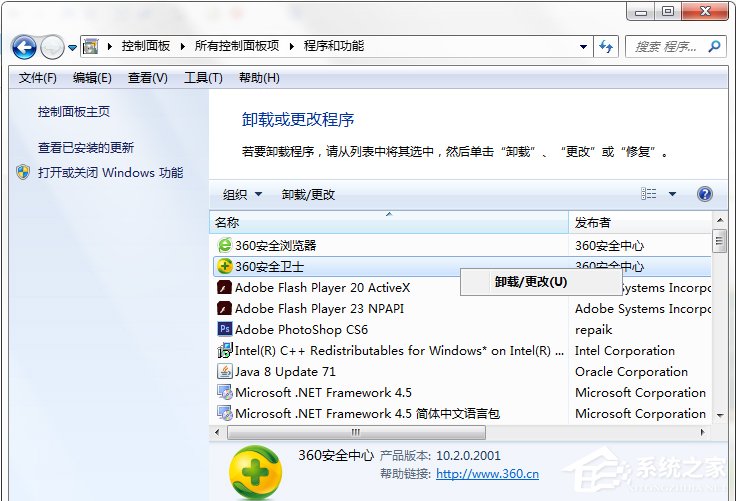This screenshot has height=501, width=736.
Task: Select 程序和功能 breadcrumb
Action: 334,46
